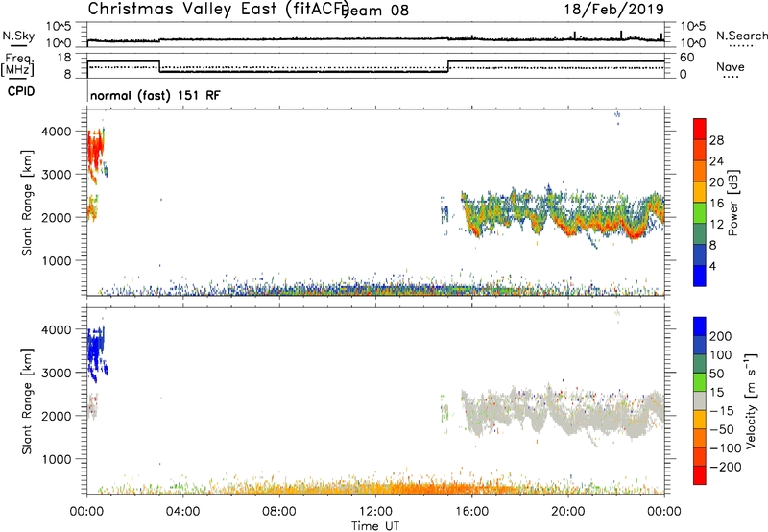Select the "Power [dB]" color bar title
This screenshot has width=768, height=532.
point(733,203)
